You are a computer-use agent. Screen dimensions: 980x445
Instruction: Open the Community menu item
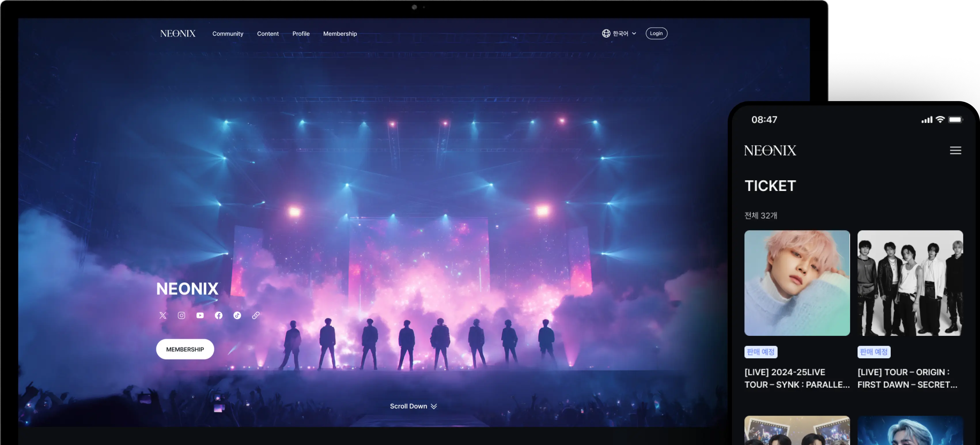coord(228,33)
